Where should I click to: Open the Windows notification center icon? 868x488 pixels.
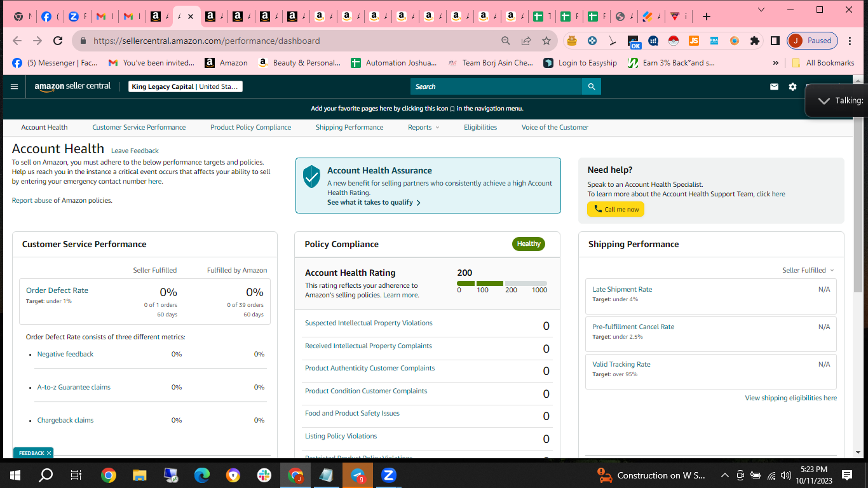click(x=847, y=475)
